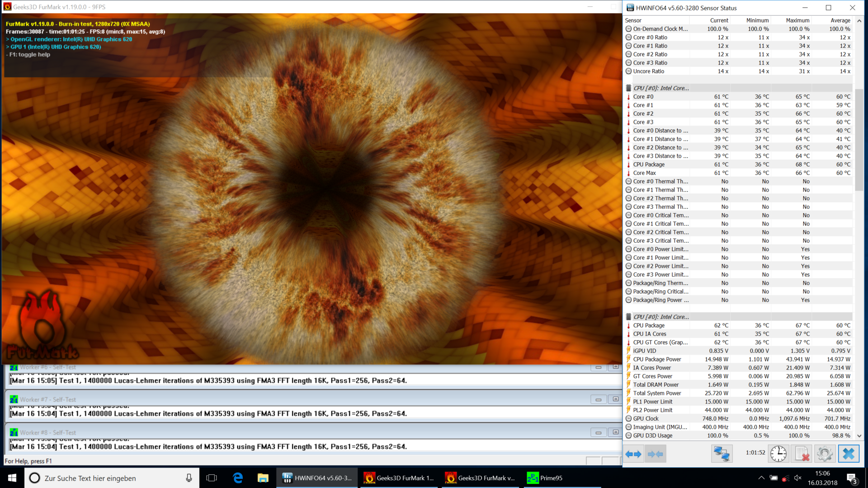Click the Average column header
The image size is (868, 488).
pyautogui.click(x=840, y=20)
